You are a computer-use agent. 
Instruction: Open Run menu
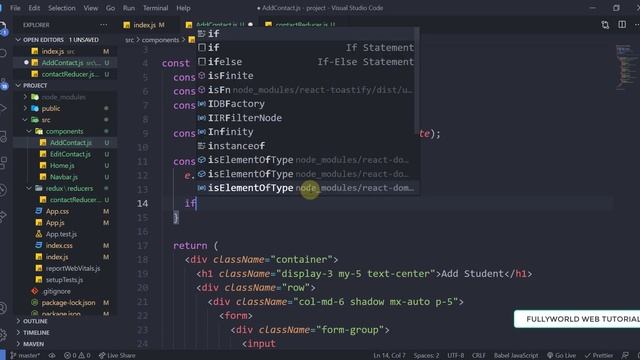[129, 8]
